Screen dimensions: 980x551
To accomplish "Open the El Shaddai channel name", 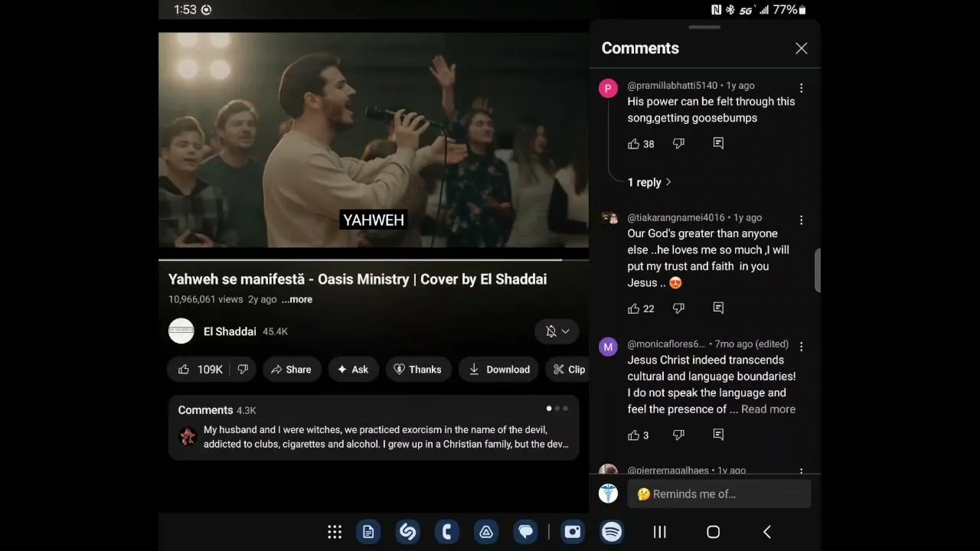I will [x=230, y=331].
